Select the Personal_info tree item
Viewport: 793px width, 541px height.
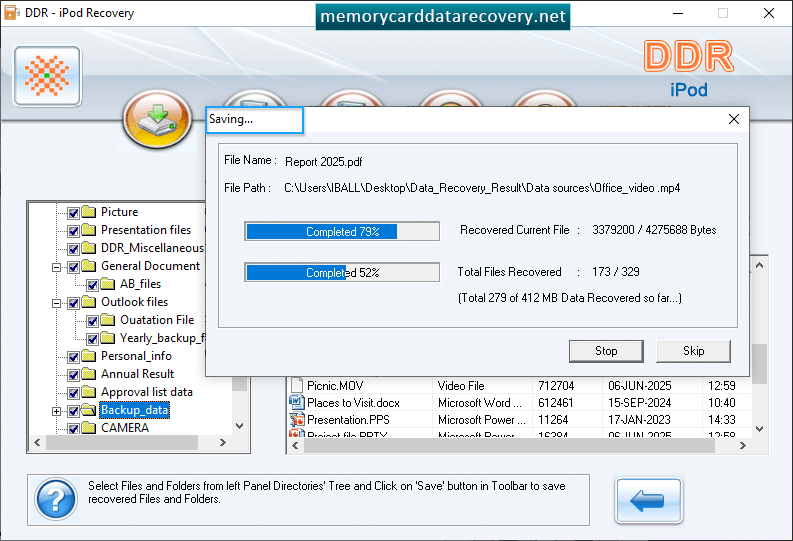(136, 356)
